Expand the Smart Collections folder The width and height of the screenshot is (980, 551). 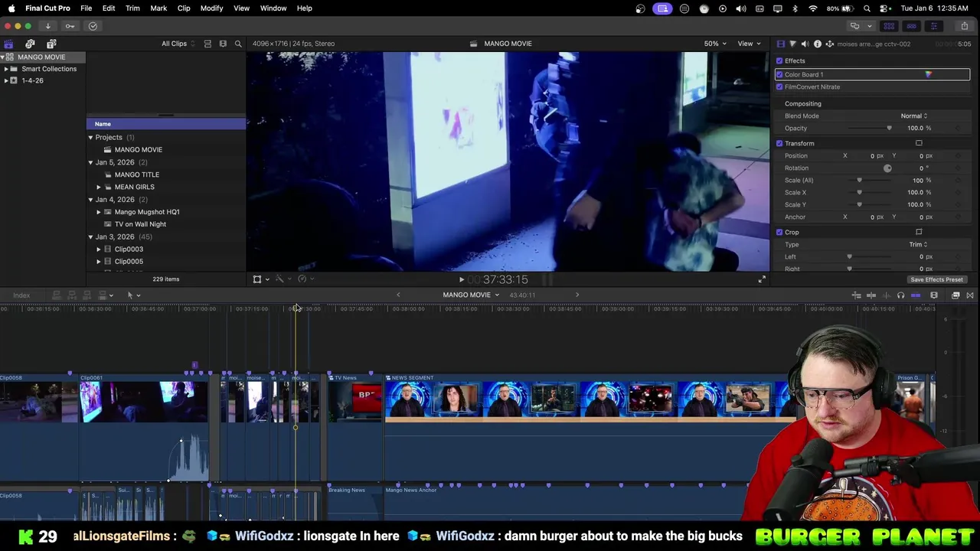pyautogui.click(x=6, y=69)
